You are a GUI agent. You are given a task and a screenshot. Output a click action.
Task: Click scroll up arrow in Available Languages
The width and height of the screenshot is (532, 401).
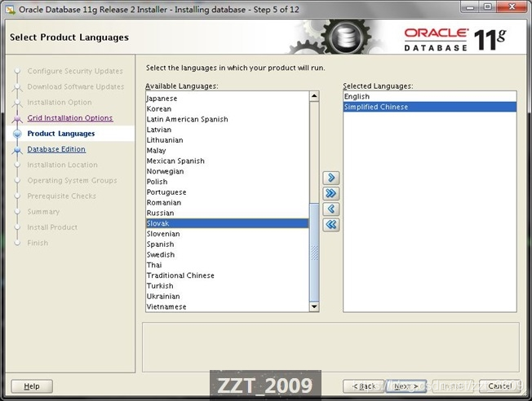pyautogui.click(x=314, y=96)
